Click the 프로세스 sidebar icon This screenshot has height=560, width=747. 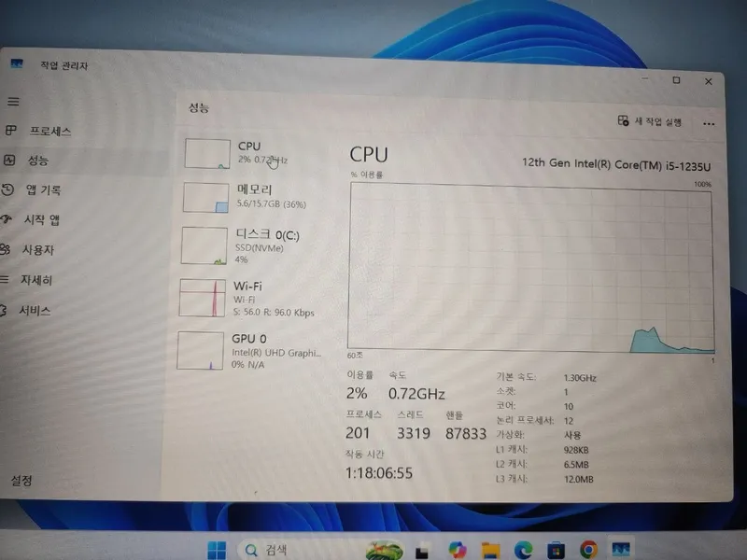click(x=10, y=131)
